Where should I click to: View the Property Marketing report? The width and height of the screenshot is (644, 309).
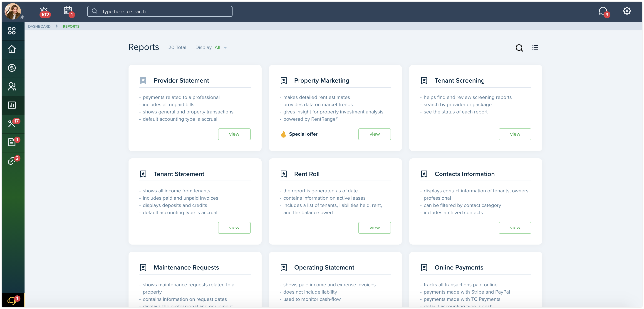coord(374,134)
